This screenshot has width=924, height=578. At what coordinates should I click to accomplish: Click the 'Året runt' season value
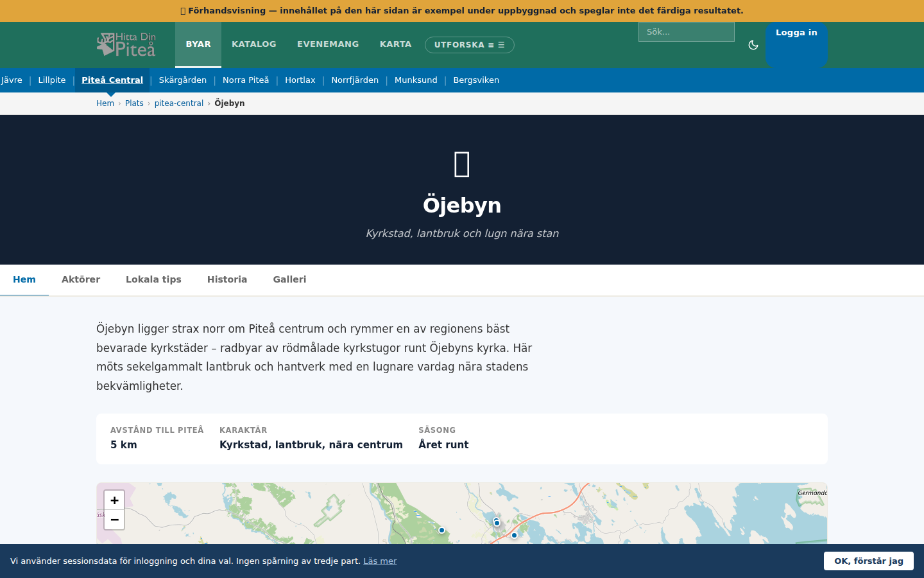tap(443, 445)
